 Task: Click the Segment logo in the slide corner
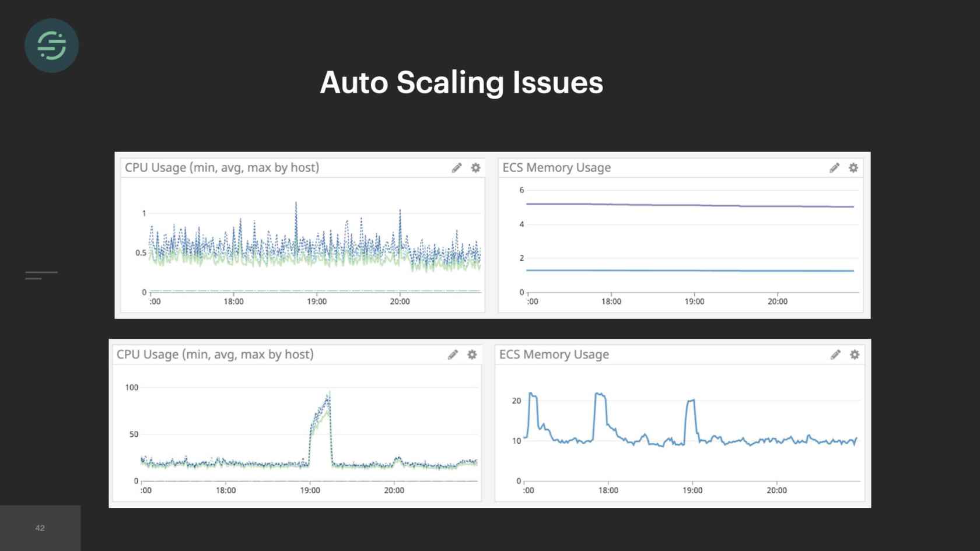pyautogui.click(x=51, y=45)
